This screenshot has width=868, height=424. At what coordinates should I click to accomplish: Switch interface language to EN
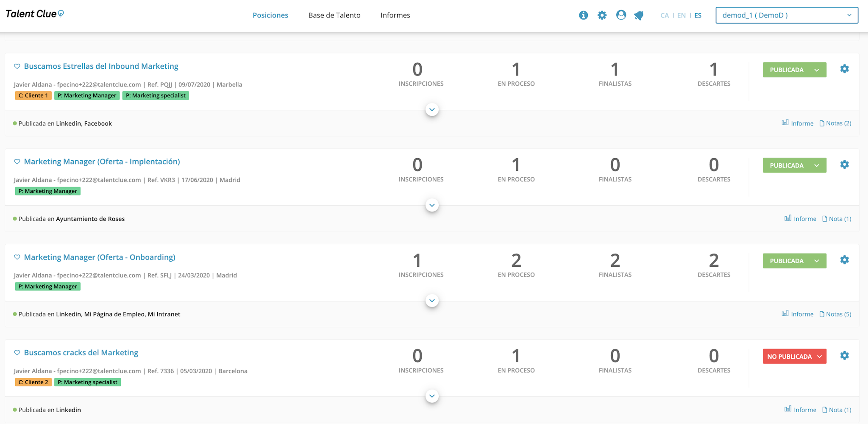click(x=682, y=15)
